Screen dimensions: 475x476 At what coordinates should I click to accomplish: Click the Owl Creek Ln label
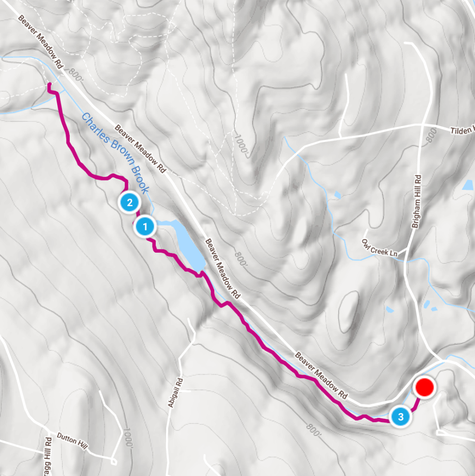[379, 248]
